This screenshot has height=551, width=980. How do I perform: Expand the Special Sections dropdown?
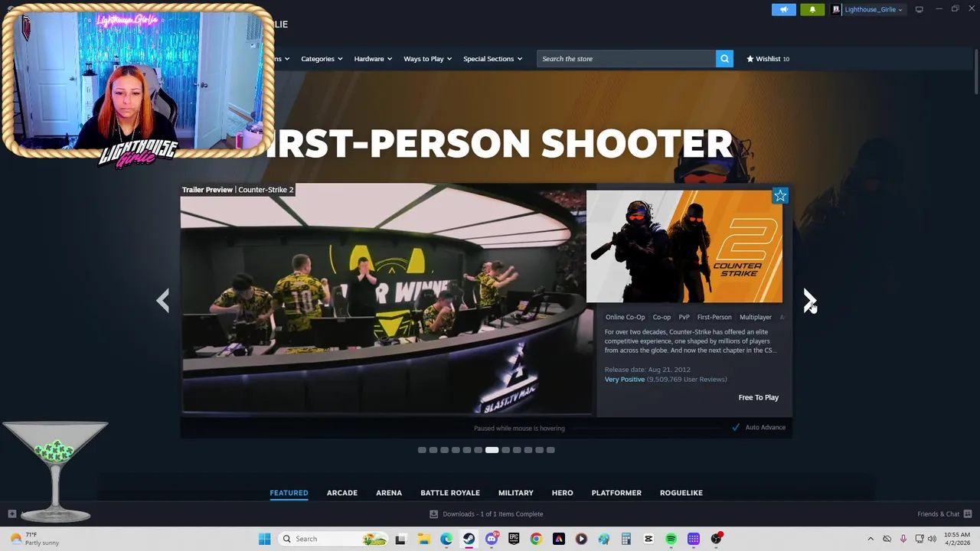(492, 59)
